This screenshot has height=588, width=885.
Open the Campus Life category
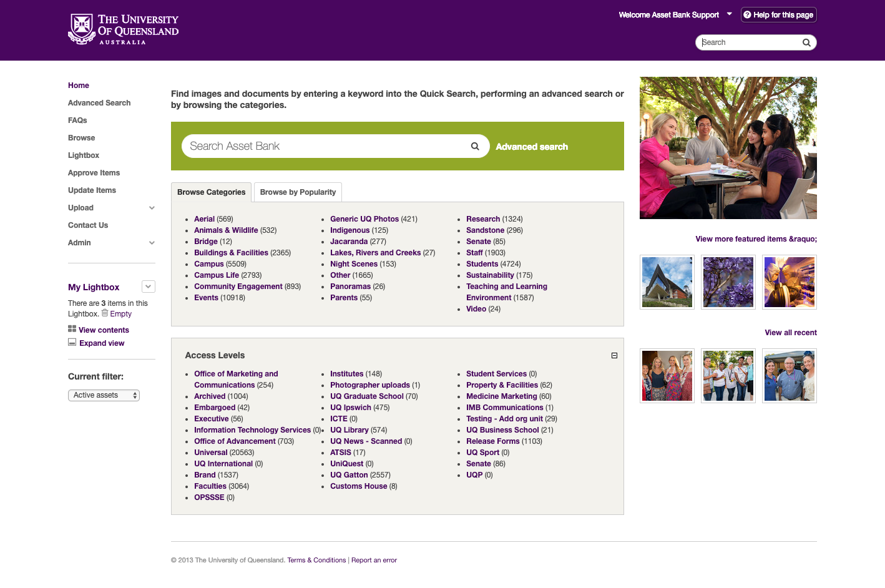point(217,275)
